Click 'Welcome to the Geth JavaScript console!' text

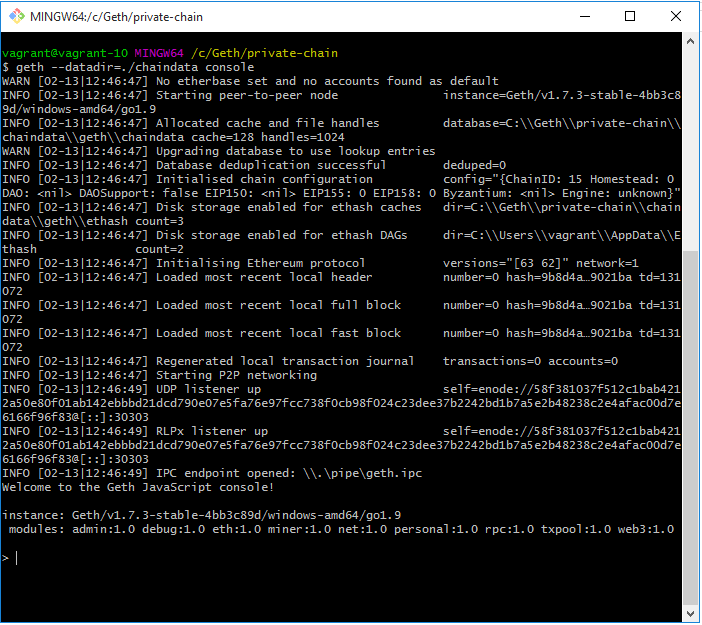138,487
